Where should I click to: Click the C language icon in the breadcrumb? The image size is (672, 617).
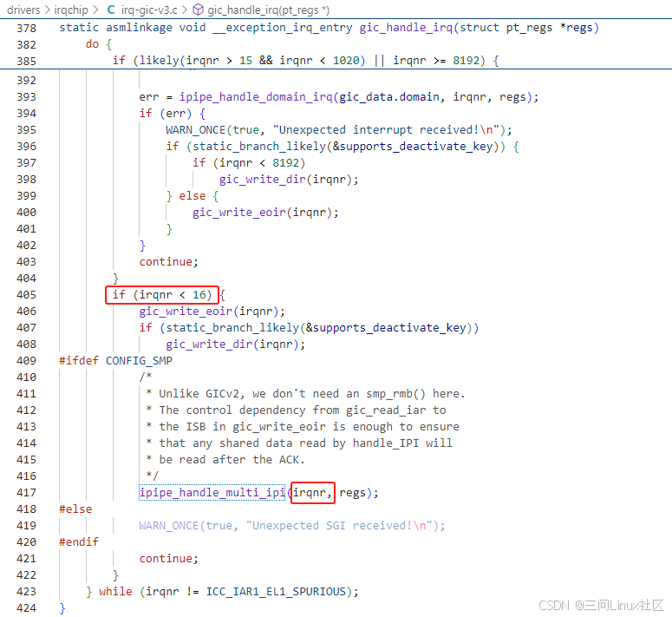coord(111,10)
